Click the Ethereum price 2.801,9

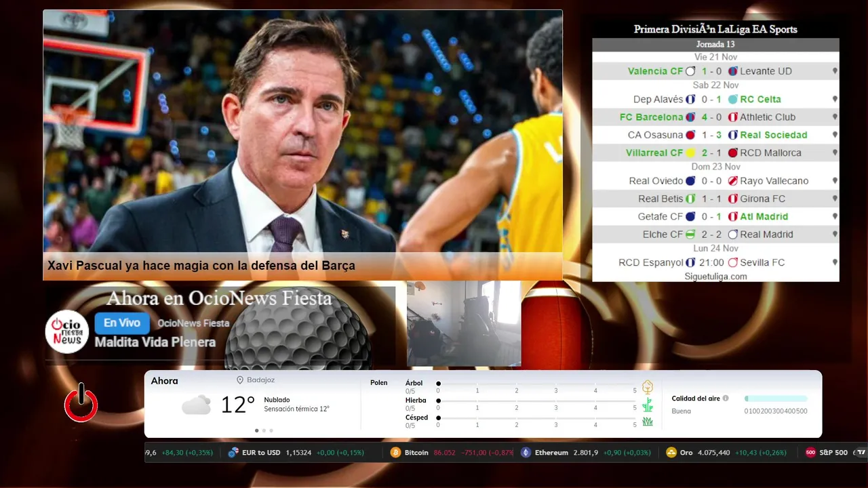tap(586, 453)
